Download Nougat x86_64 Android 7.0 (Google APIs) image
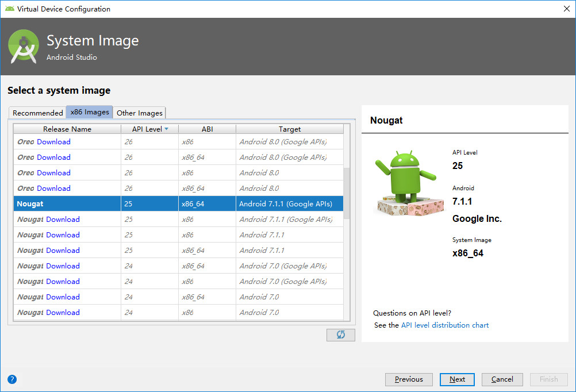The height and width of the screenshot is (392, 576). (x=63, y=266)
